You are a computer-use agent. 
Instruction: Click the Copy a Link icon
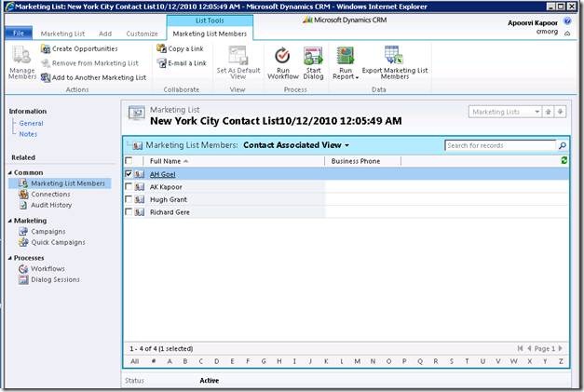[x=161, y=48]
